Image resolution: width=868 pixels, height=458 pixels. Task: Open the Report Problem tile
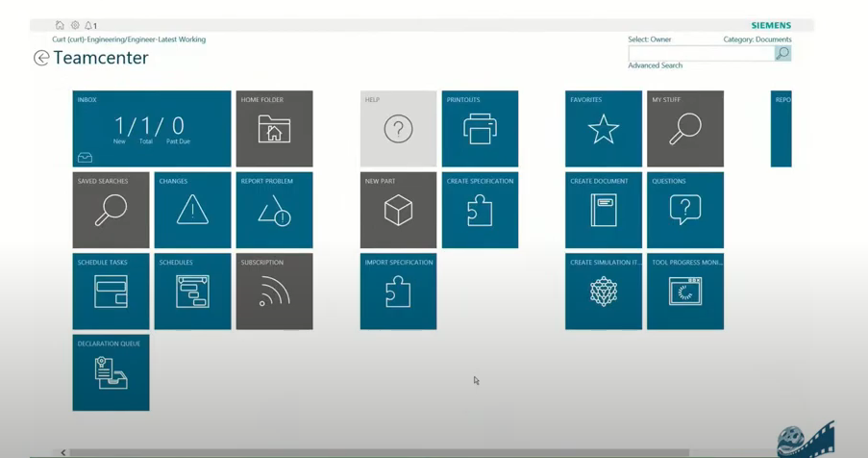[275, 210]
